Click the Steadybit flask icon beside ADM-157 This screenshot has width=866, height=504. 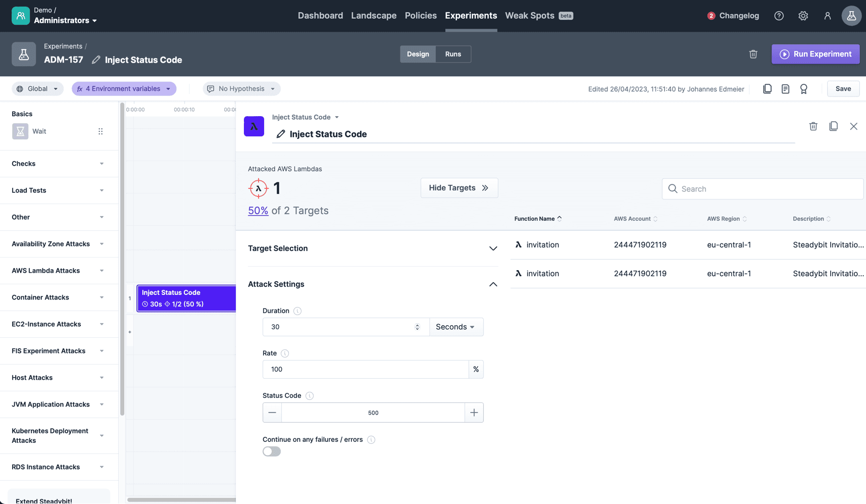(24, 54)
